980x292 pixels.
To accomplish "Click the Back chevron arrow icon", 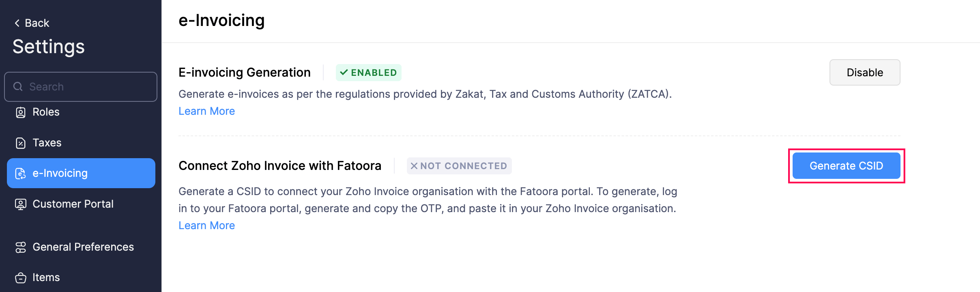I will coord(17,23).
